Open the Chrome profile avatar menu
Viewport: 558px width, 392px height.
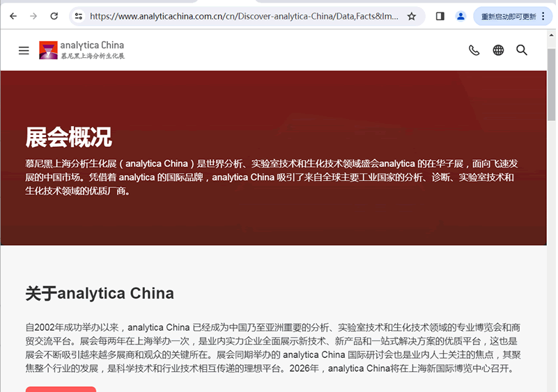point(460,16)
